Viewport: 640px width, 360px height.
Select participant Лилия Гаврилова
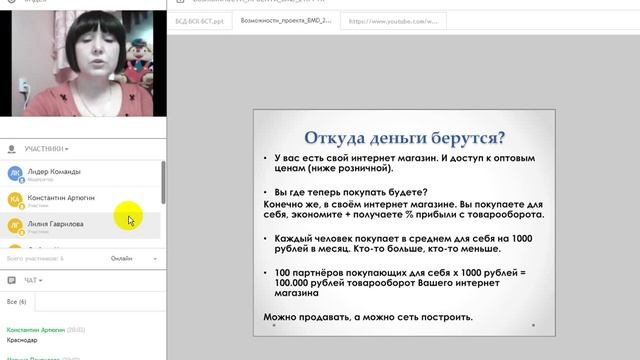coord(80,226)
